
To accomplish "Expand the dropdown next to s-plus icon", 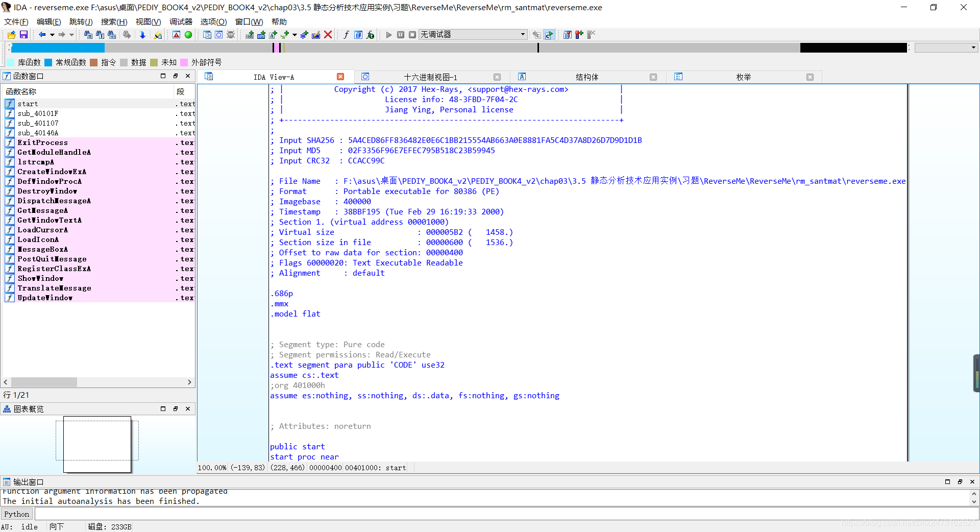I will (295, 35).
